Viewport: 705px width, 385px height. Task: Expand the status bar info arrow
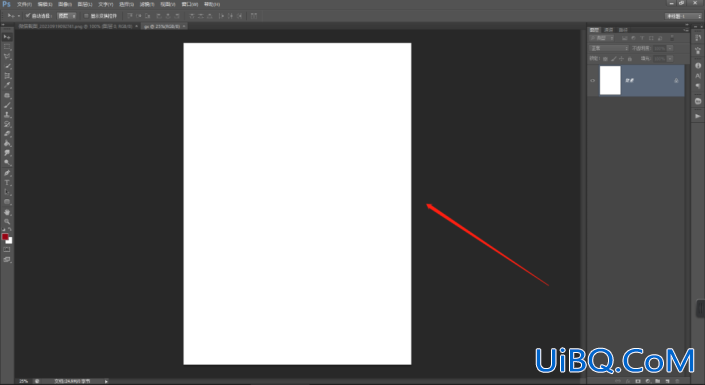point(106,381)
